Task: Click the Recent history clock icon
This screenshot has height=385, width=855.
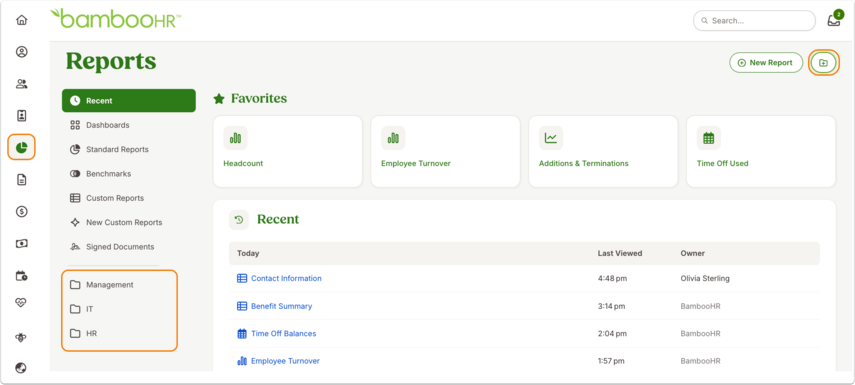Action: click(x=239, y=220)
